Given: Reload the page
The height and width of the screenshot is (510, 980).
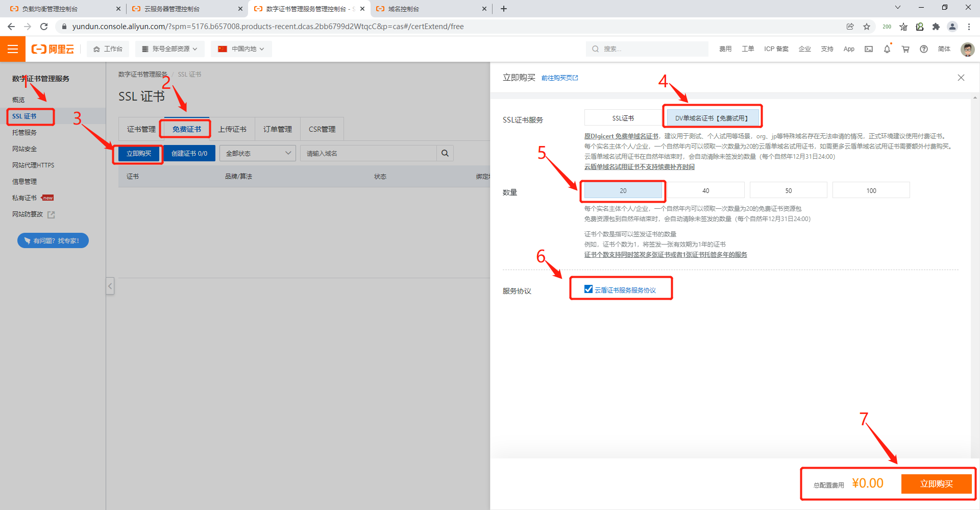Looking at the screenshot, I should pos(44,27).
